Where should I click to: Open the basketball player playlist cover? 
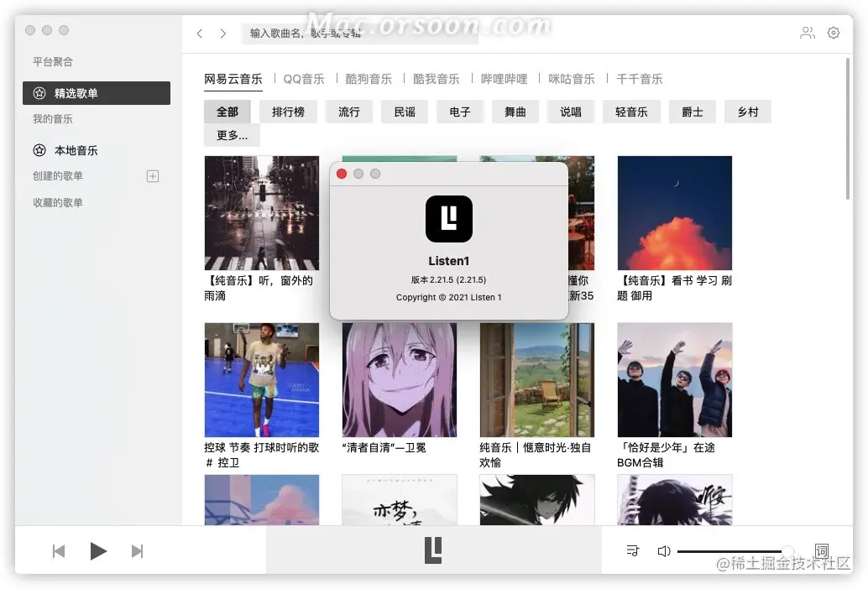262,380
